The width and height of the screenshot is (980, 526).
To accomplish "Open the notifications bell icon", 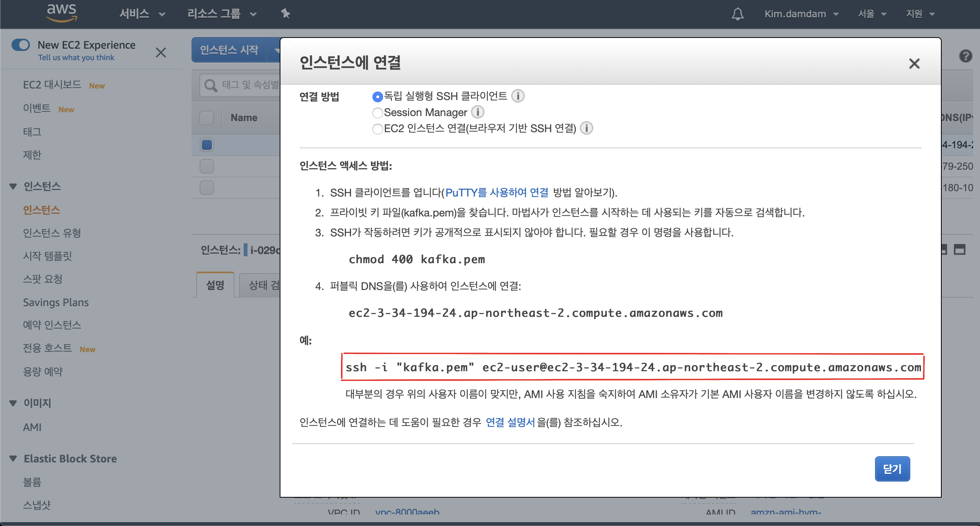I will [737, 14].
